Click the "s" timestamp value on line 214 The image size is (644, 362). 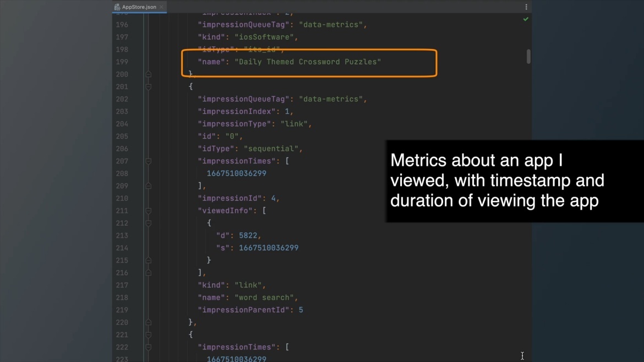tap(269, 248)
